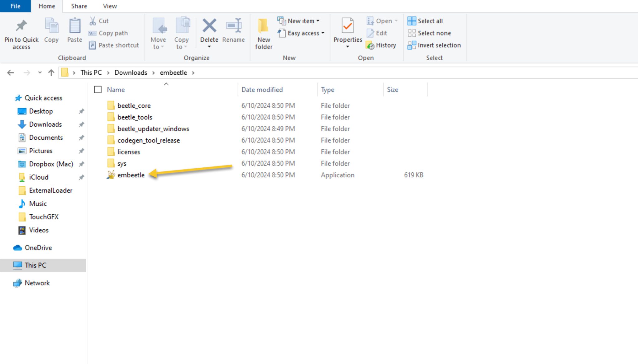The height and width of the screenshot is (364, 638).
Task: Switch to the View ribbon tab
Action: pyautogui.click(x=110, y=6)
